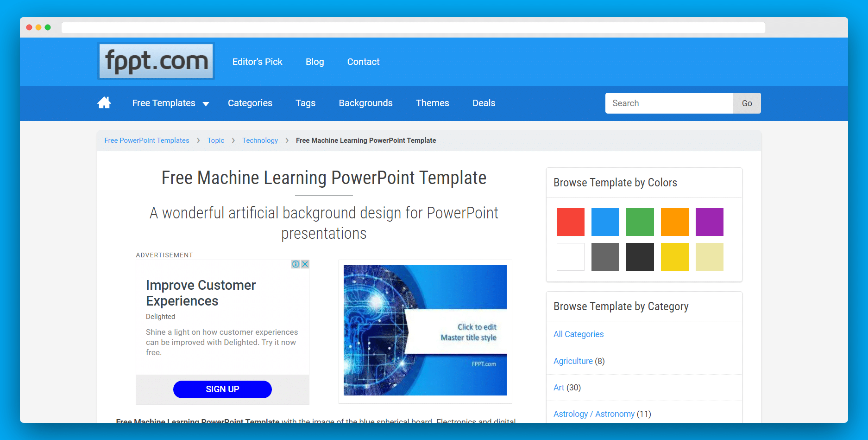Open the Machine Learning template preview thumbnail

(x=425, y=330)
